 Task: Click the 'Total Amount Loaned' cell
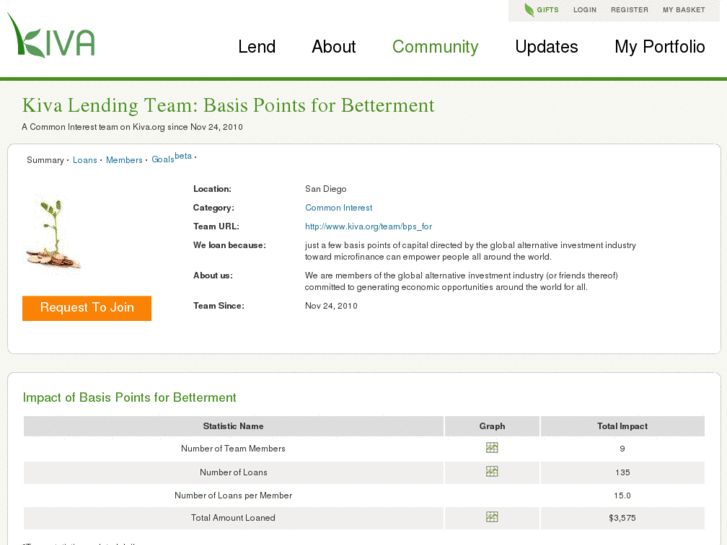(233, 518)
